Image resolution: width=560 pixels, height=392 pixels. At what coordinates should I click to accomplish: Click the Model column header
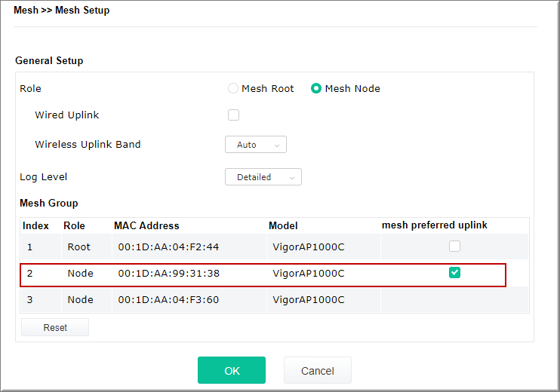click(283, 225)
